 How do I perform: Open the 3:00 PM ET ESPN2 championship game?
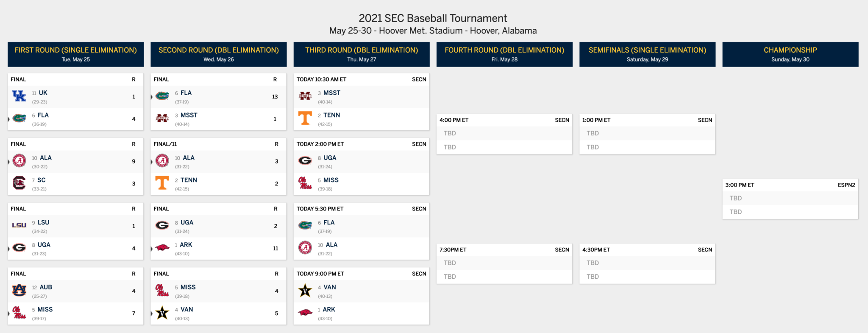pos(790,199)
